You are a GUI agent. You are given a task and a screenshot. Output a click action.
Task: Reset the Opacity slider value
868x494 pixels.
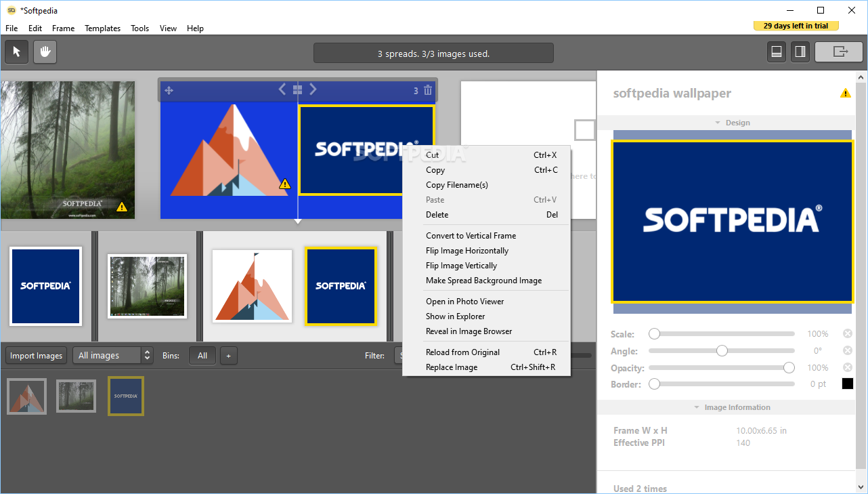[848, 367]
